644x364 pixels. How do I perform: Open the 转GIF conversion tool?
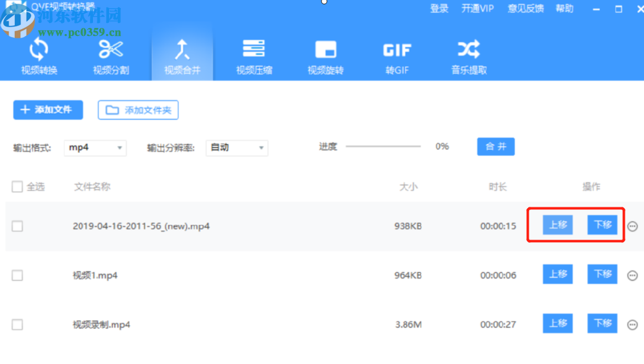(x=397, y=56)
